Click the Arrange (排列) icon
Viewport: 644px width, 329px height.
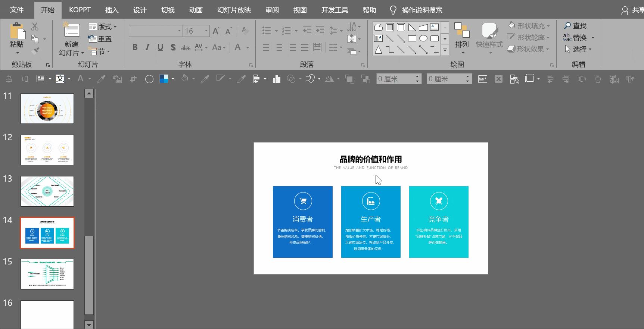(x=462, y=31)
